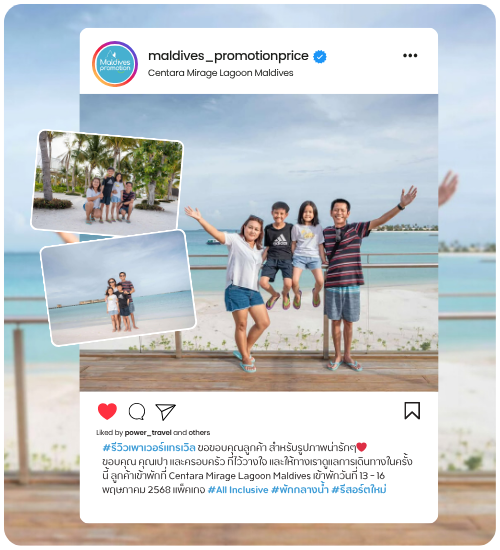This screenshot has width=500, height=550.
Task: Open #All Inclusive hashtag
Action: pyautogui.click(x=238, y=490)
